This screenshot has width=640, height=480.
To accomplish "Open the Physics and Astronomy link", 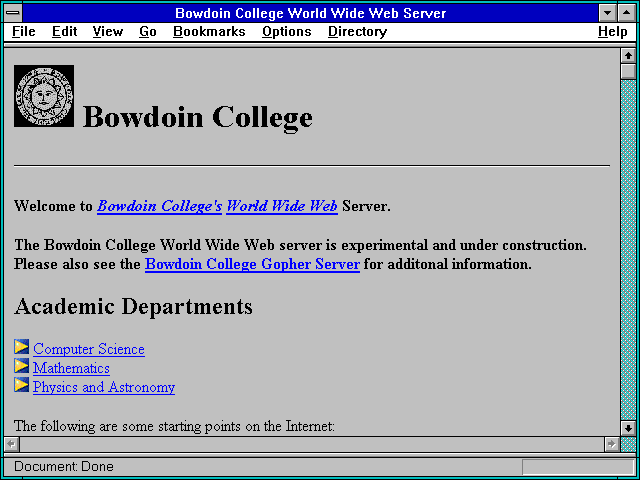I will pyautogui.click(x=104, y=387).
